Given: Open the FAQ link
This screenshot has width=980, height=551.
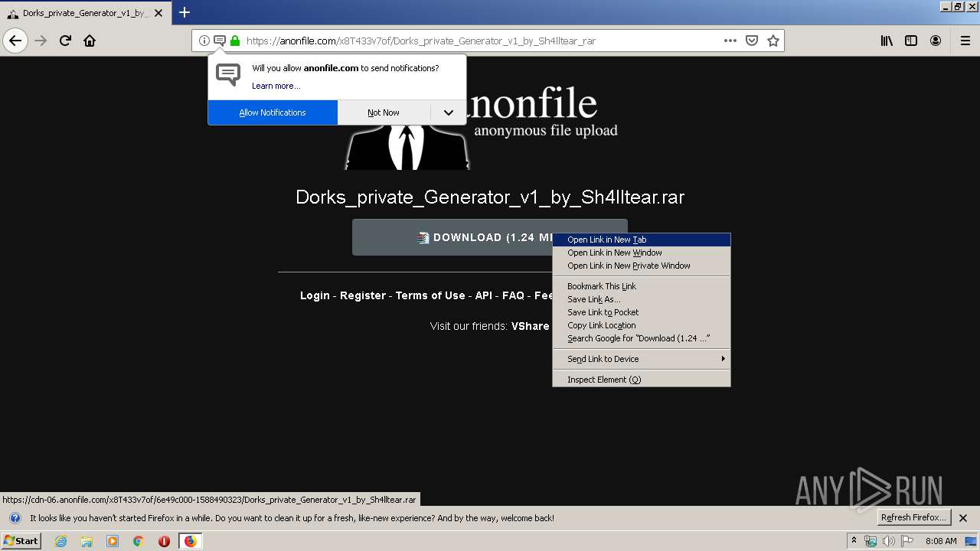Looking at the screenshot, I should click(513, 295).
